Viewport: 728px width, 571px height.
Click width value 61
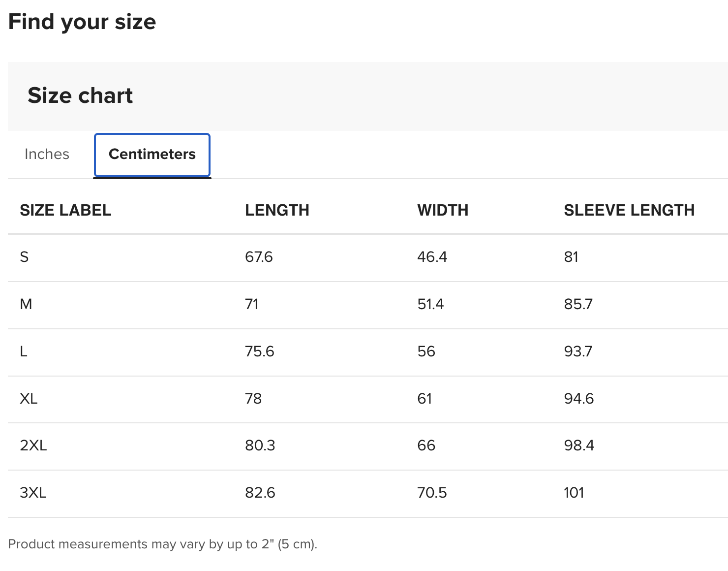[x=425, y=398]
